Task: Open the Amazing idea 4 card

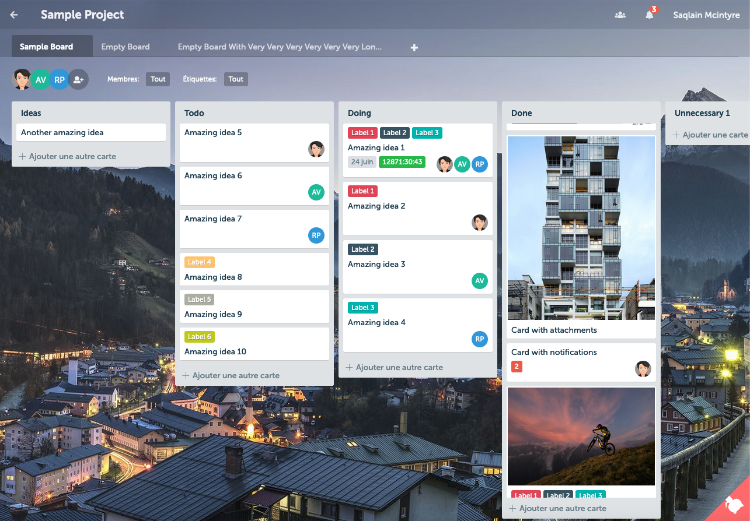Action: [418, 325]
